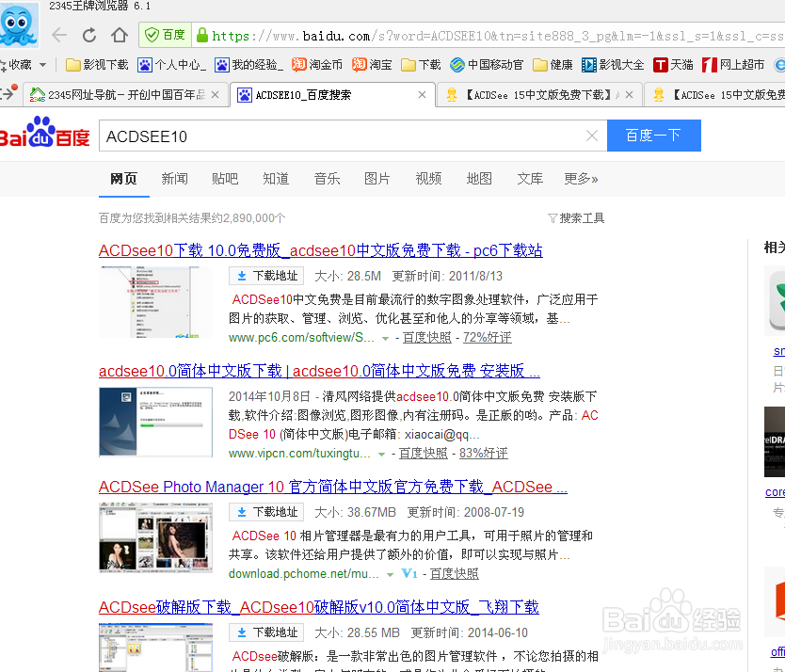Click the home icon in the toolbar

120,34
